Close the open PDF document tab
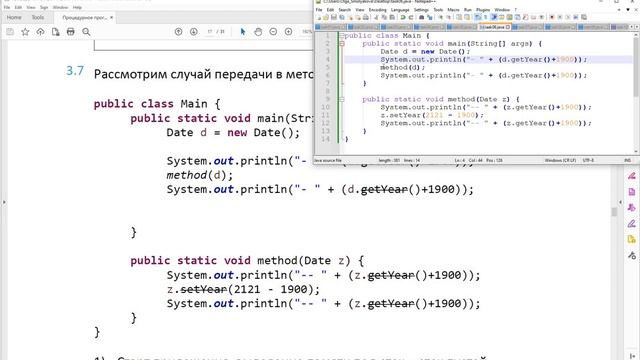Image resolution: width=640 pixels, height=360 pixels. coord(111,18)
